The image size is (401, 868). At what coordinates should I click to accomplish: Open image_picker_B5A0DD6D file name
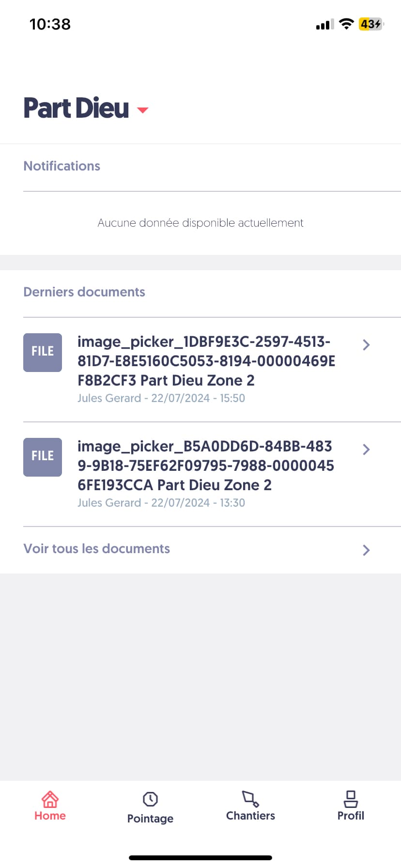[x=206, y=465]
